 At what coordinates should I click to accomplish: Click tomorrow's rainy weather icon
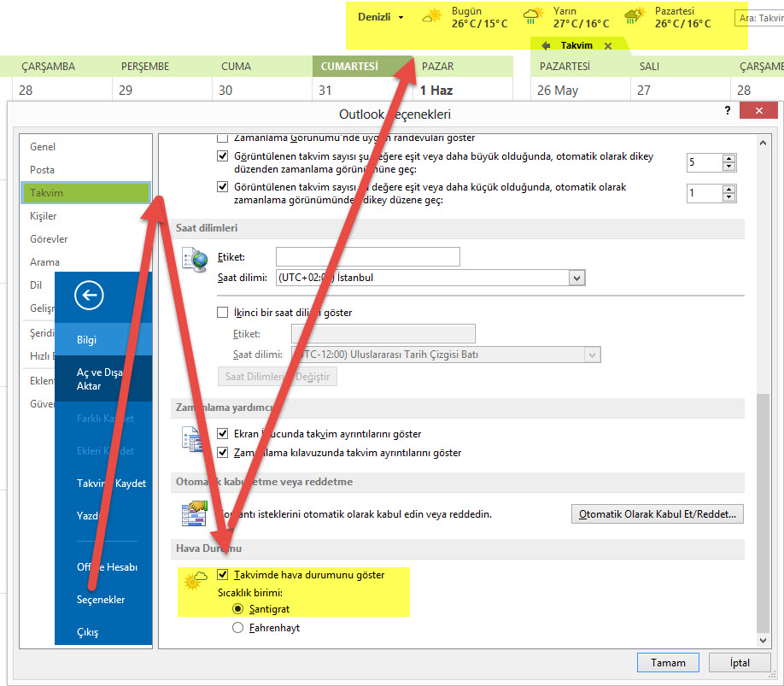(533, 15)
